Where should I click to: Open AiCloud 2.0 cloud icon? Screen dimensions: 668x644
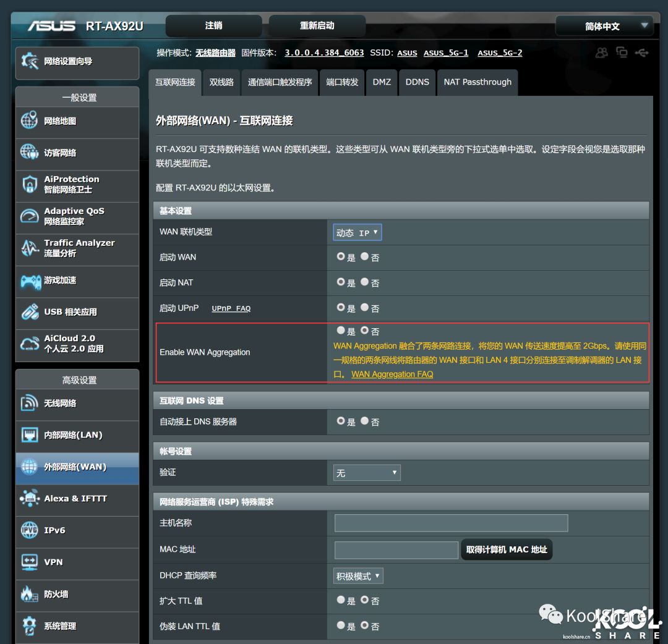(x=30, y=344)
